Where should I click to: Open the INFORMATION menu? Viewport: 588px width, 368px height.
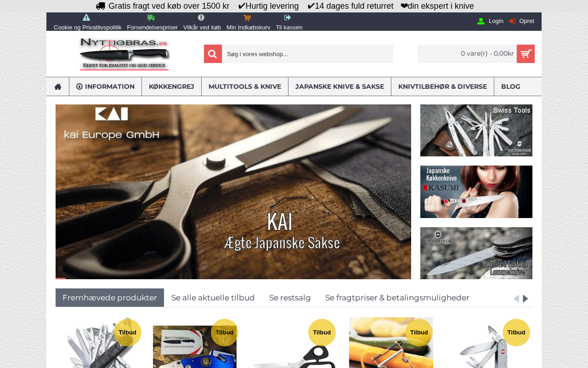105,86
